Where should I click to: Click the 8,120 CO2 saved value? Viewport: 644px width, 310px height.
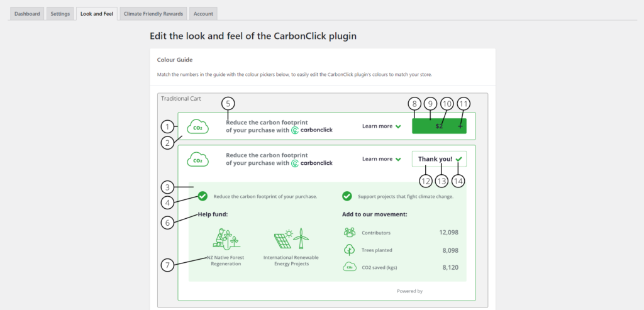[x=450, y=267]
